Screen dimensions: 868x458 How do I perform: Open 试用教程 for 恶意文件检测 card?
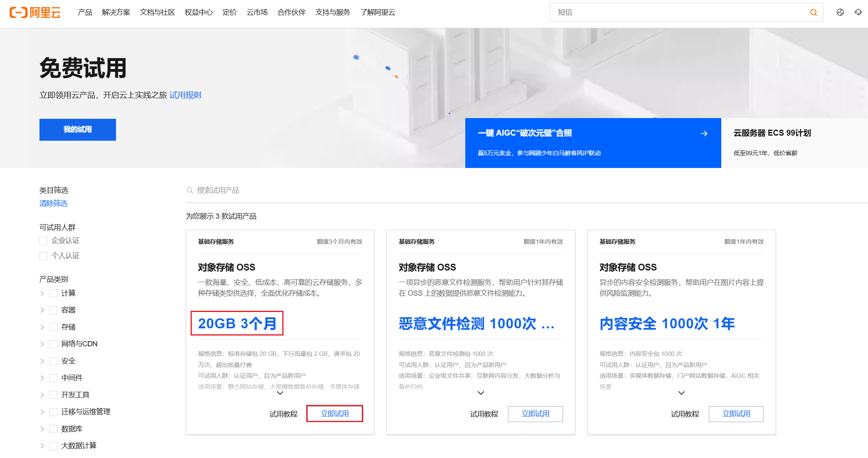[x=484, y=414]
